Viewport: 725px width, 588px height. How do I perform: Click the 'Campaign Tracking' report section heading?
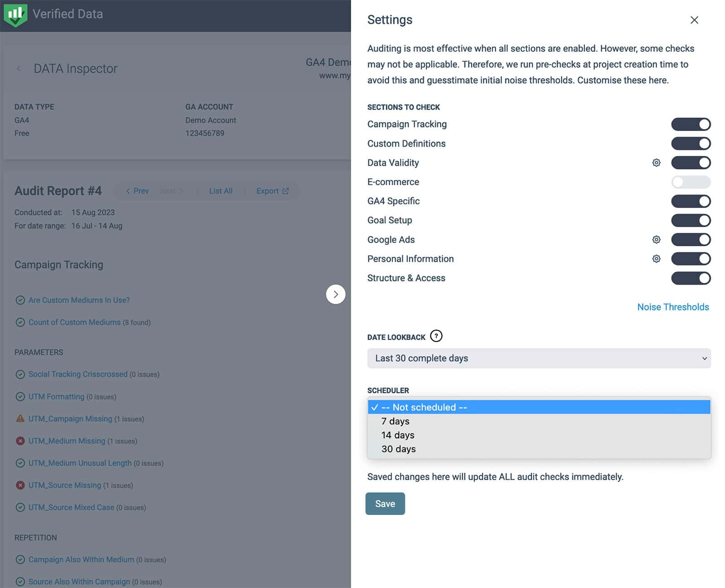click(59, 265)
